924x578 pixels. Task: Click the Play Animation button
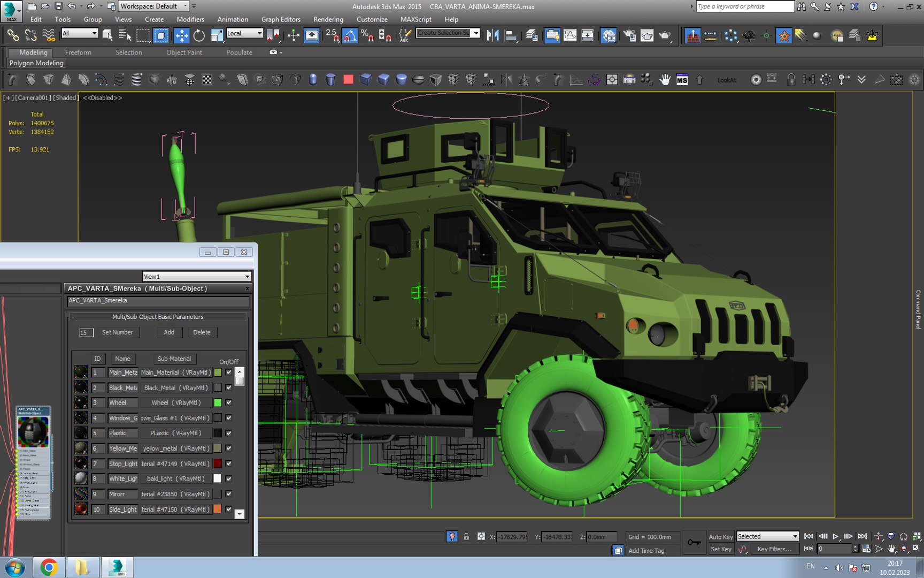click(x=836, y=536)
